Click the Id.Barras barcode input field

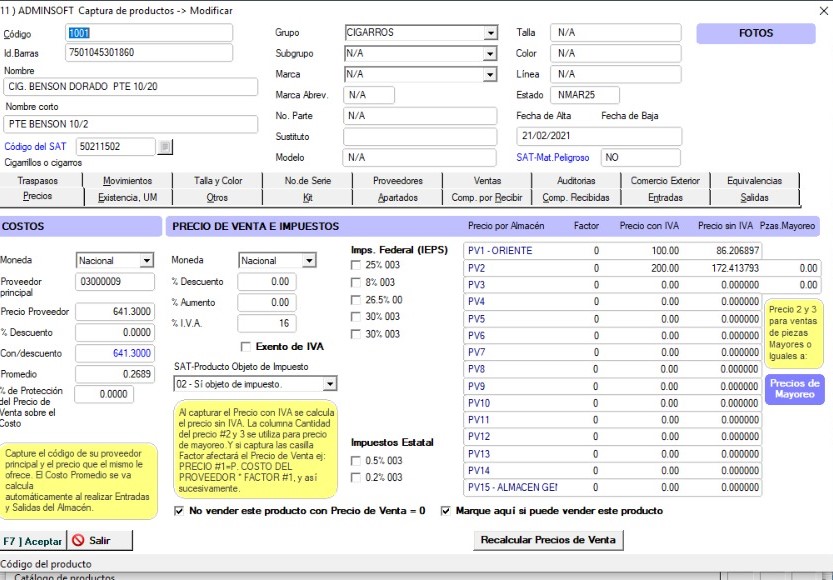148,52
